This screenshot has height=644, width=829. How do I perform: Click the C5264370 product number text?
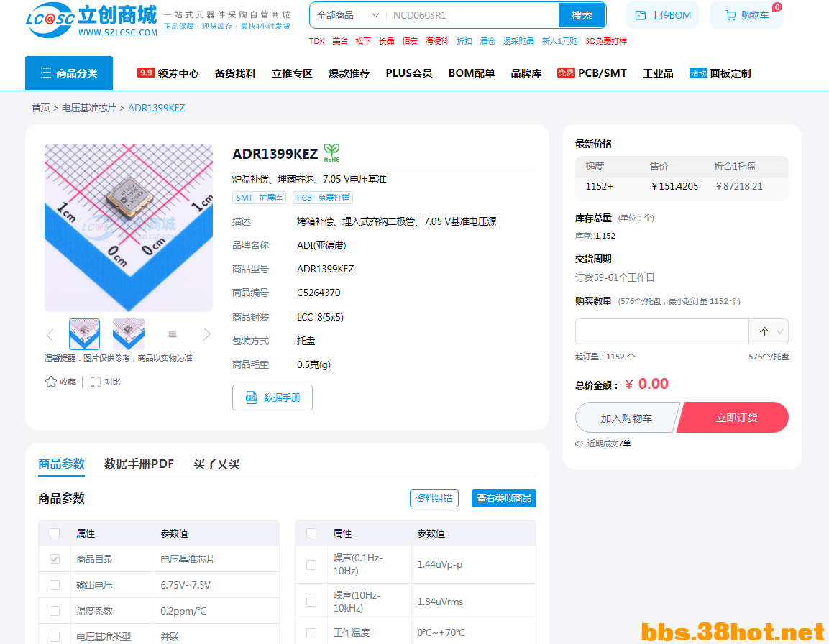tap(319, 293)
